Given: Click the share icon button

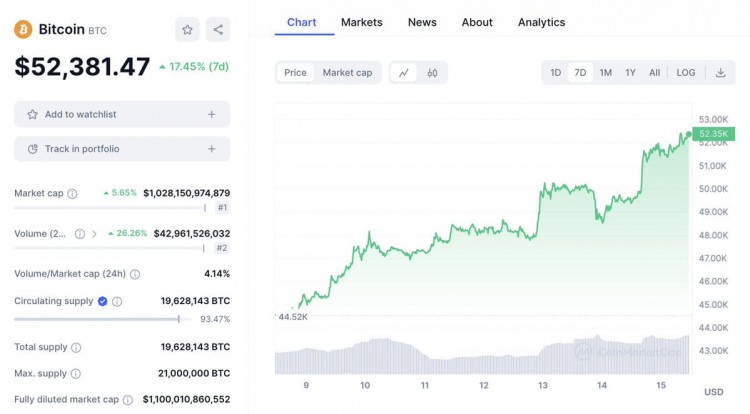Looking at the screenshot, I should (218, 30).
